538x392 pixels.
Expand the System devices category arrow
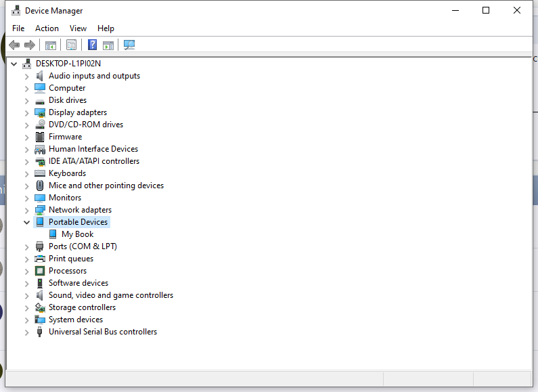coord(27,320)
